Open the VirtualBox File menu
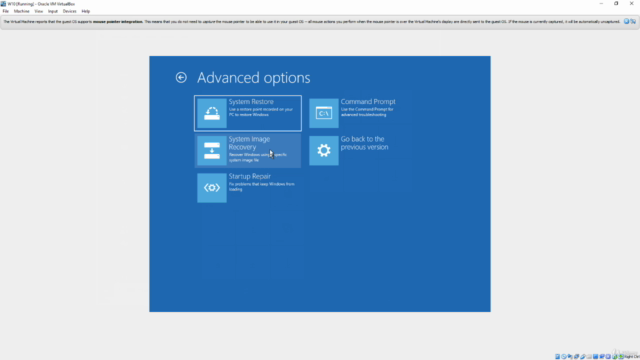640x360 pixels. click(x=6, y=11)
